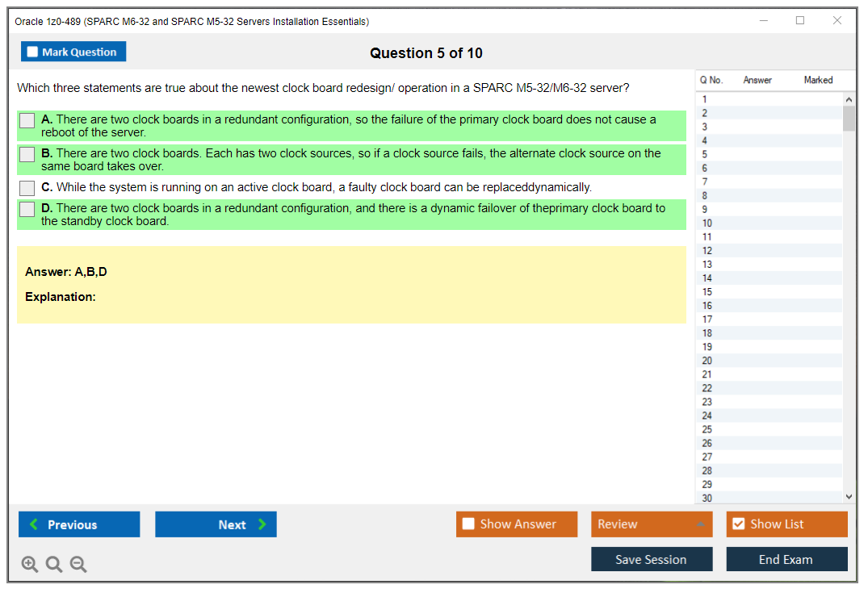Viewport: 868px width, 593px height.
Task: Maximize the exam window
Action: pos(799,21)
